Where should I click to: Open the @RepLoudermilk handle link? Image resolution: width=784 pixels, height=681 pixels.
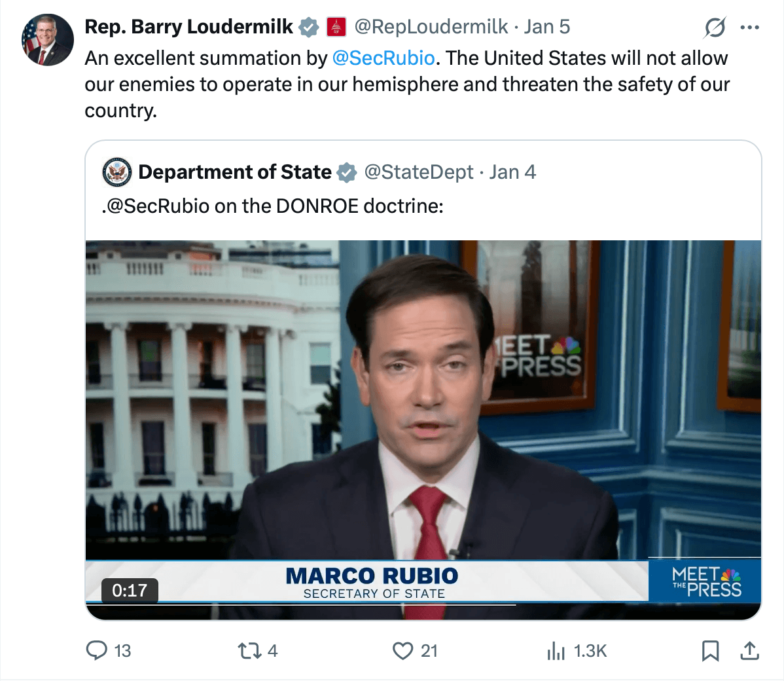[x=431, y=27]
